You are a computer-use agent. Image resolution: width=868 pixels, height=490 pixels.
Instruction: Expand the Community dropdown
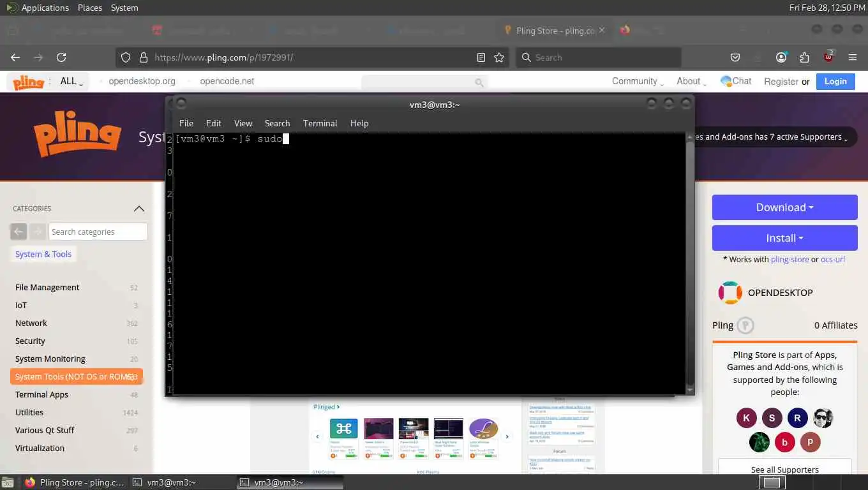[638, 81]
